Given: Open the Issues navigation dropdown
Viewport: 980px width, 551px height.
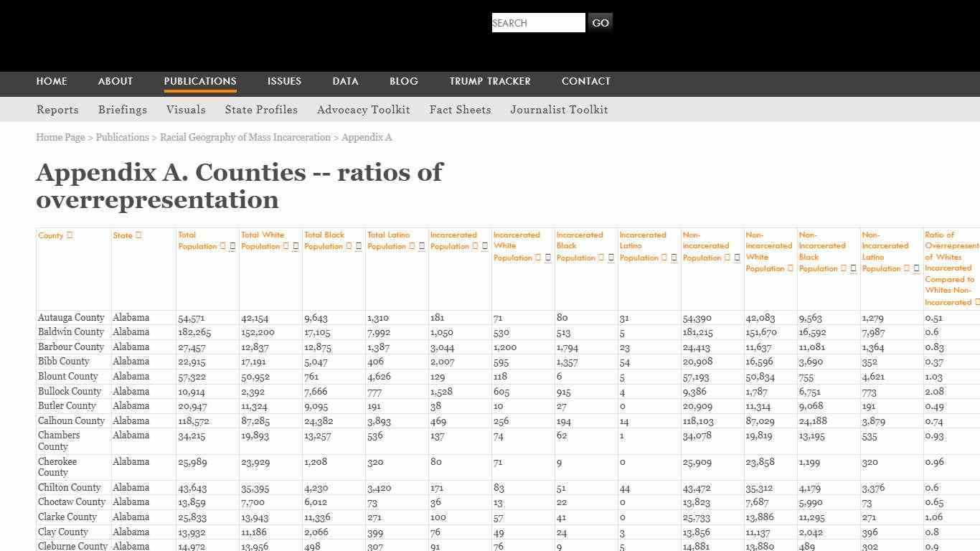Looking at the screenshot, I should click(284, 81).
